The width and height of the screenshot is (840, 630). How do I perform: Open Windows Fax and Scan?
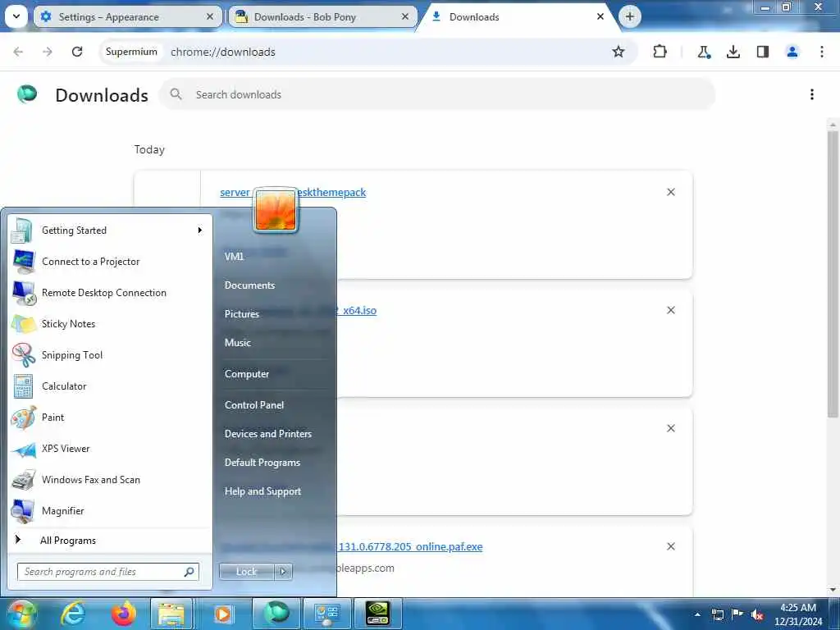coord(110,479)
